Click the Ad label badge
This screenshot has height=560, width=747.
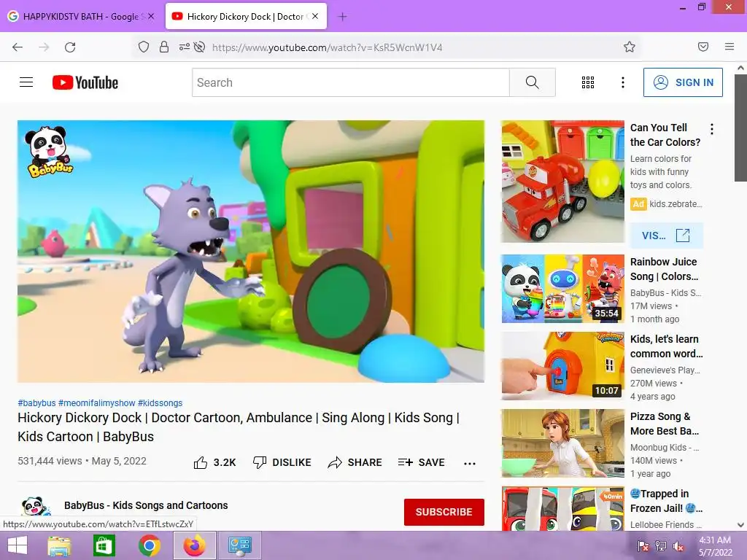(x=638, y=204)
